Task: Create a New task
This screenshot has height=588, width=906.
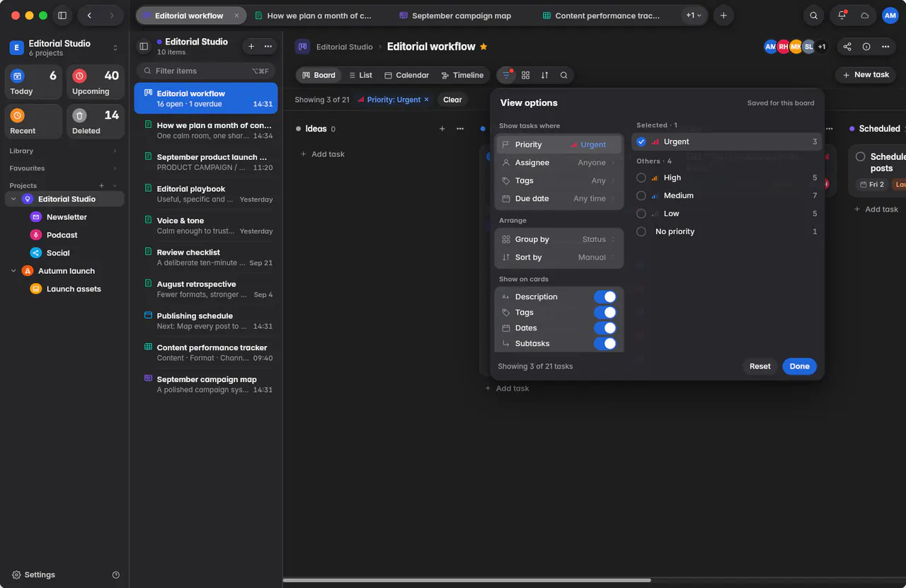Action: pos(866,75)
